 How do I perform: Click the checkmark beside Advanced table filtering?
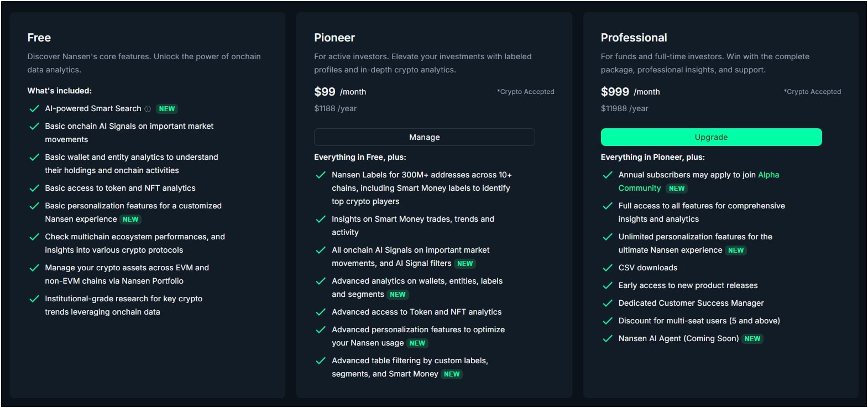tap(320, 360)
